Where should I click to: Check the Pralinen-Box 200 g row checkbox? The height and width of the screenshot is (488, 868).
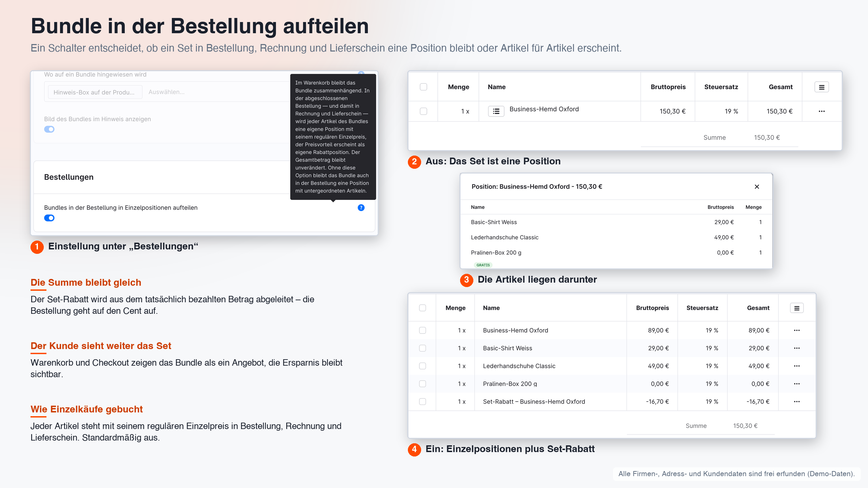pyautogui.click(x=422, y=384)
